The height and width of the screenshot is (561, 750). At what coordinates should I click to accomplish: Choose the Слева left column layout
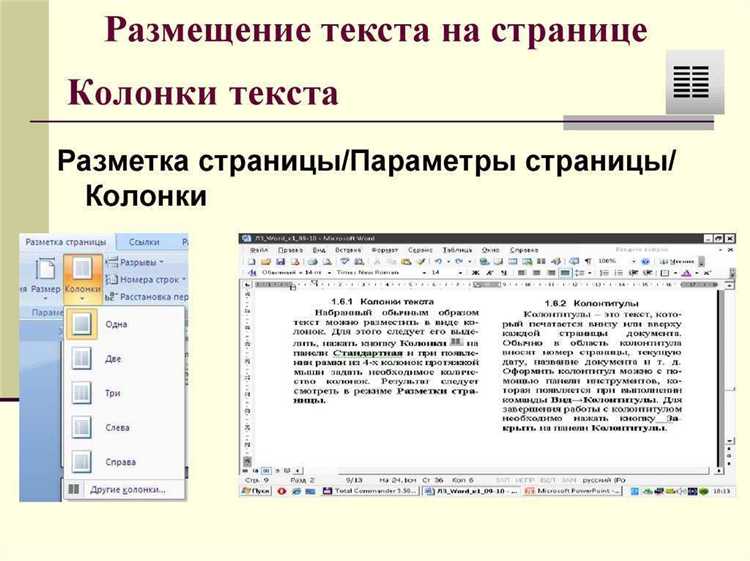pos(124,428)
